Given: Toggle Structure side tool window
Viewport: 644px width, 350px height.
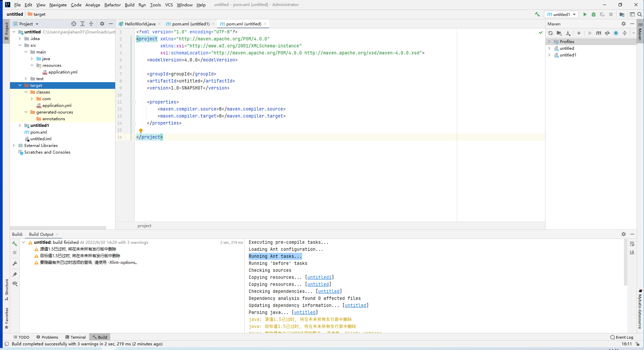Looking at the screenshot, I should 6,290.
